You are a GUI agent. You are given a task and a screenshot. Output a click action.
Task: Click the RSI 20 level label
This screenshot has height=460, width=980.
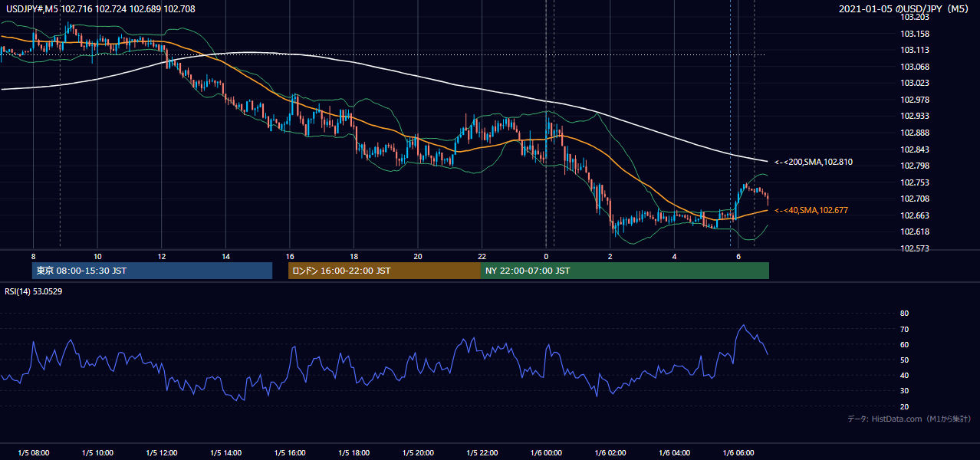coord(904,406)
